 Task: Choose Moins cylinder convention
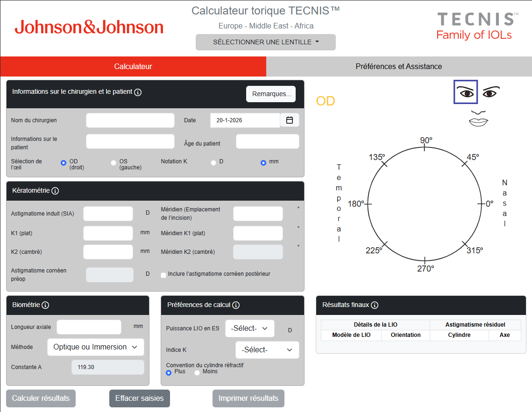tap(197, 372)
